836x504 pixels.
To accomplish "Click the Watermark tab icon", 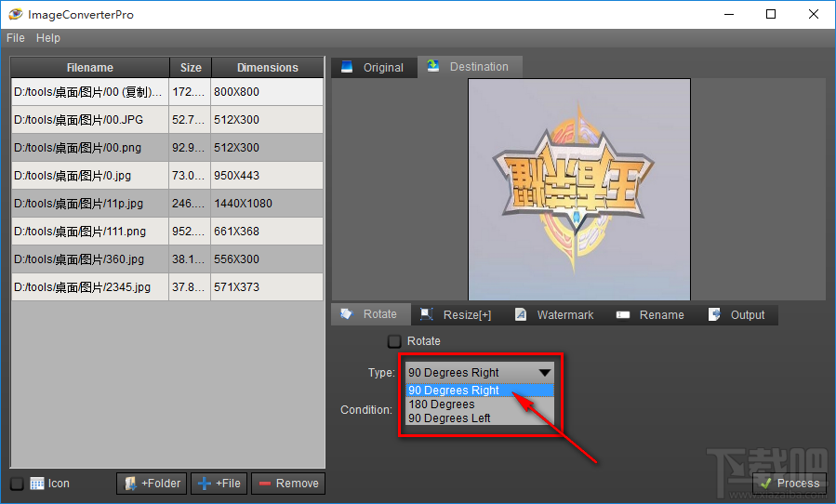I will [x=521, y=314].
